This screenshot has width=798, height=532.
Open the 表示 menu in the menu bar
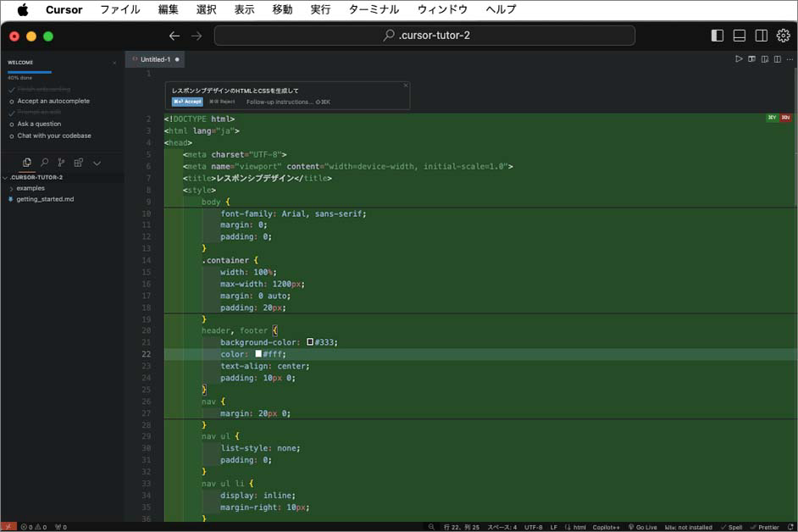[244, 10]
